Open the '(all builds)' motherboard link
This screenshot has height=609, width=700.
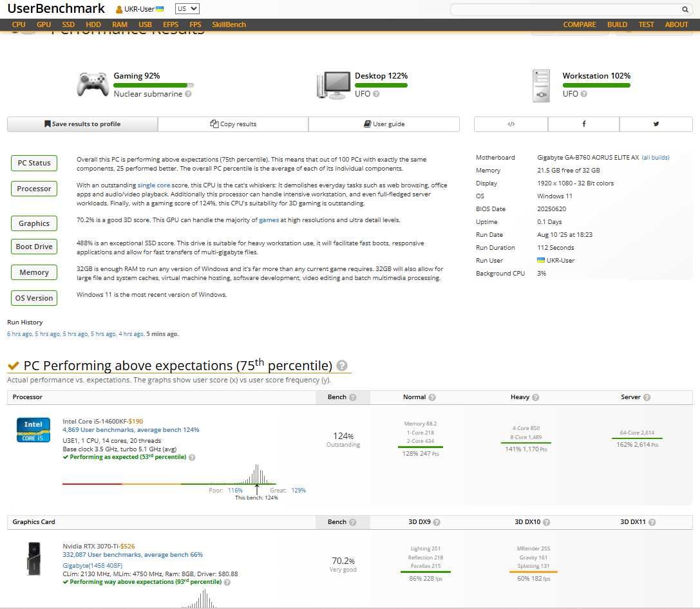[656, 158]
